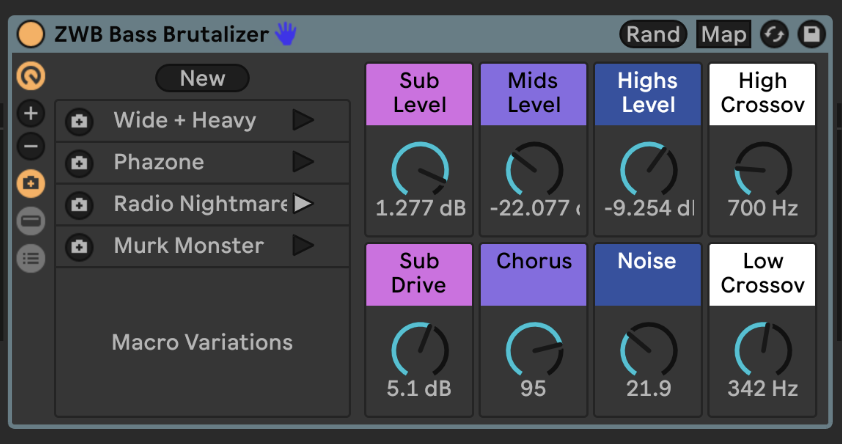Overwrite Wide + Heavy variation snapshot icon

[x=79, y=122]
